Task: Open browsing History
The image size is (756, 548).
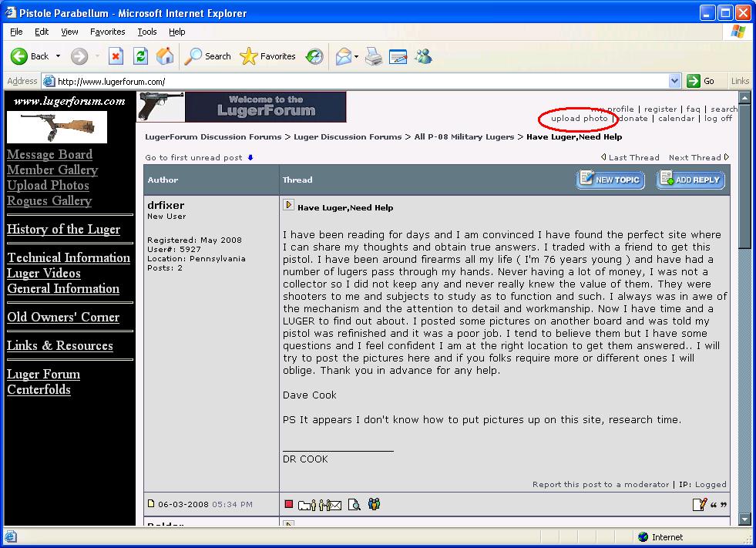Action: coord(314,56)
